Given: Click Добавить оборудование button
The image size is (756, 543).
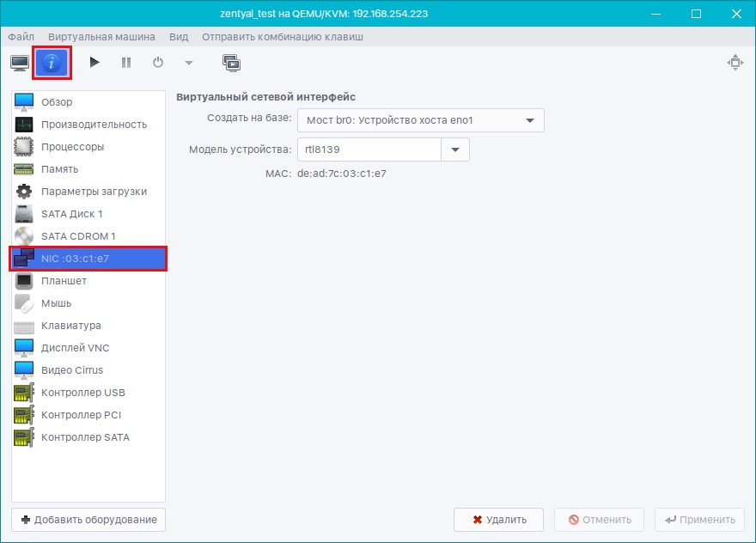Looking at the screenshot, I should 88,520.
